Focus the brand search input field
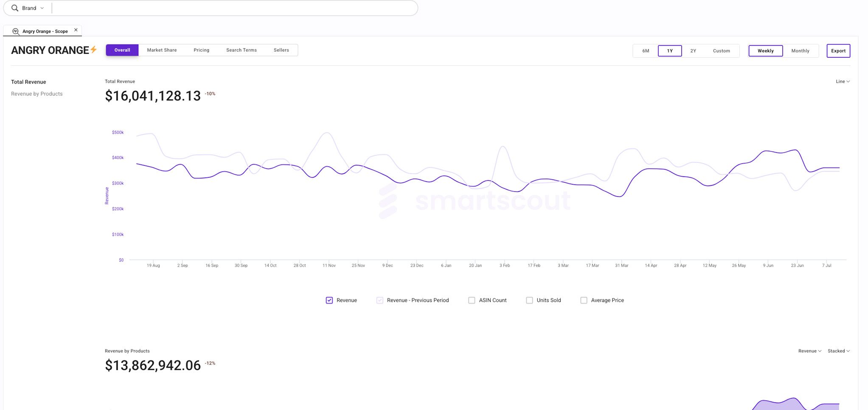Screen dimensions: 868x410 tap(233, 8)
